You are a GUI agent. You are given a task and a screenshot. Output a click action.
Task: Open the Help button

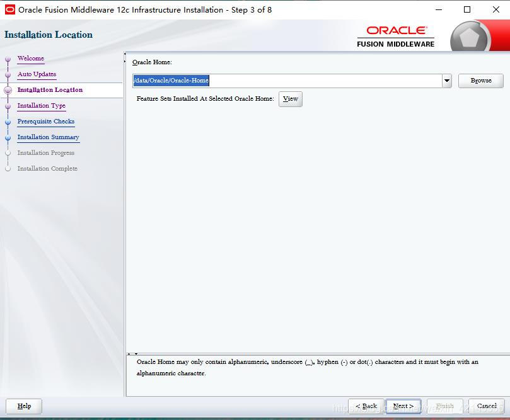point(24,406)
